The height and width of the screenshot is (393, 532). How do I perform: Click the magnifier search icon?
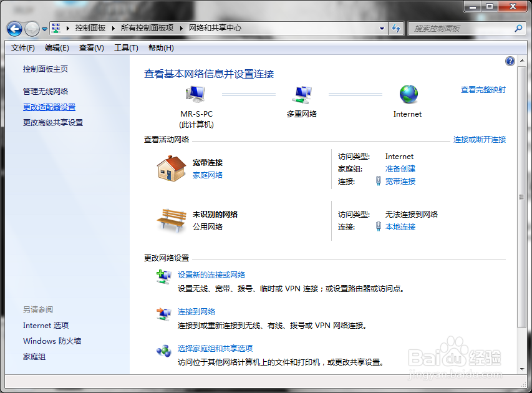[x=518, y=29]
